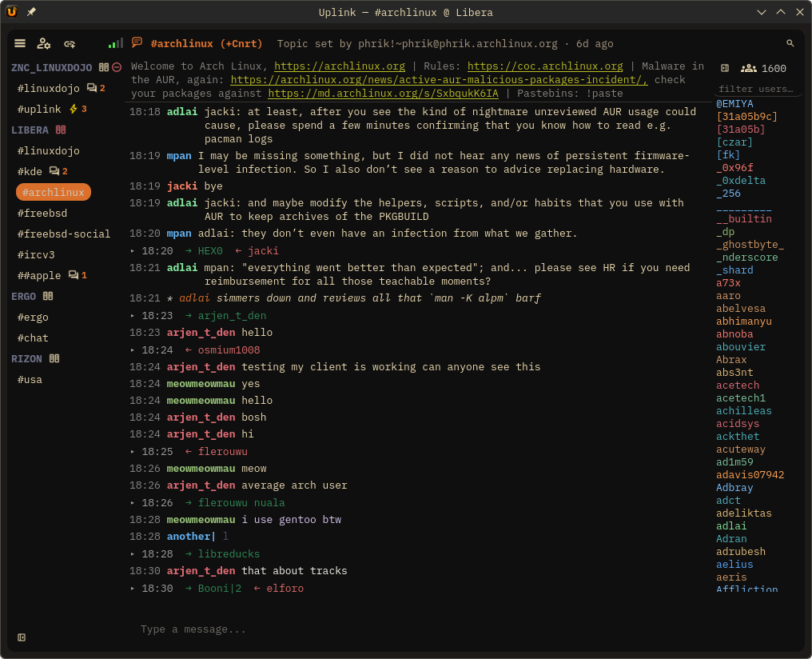812x659 pixels.
Task: Switch to the #uplink channel
Action: click(x=39, y=109)
